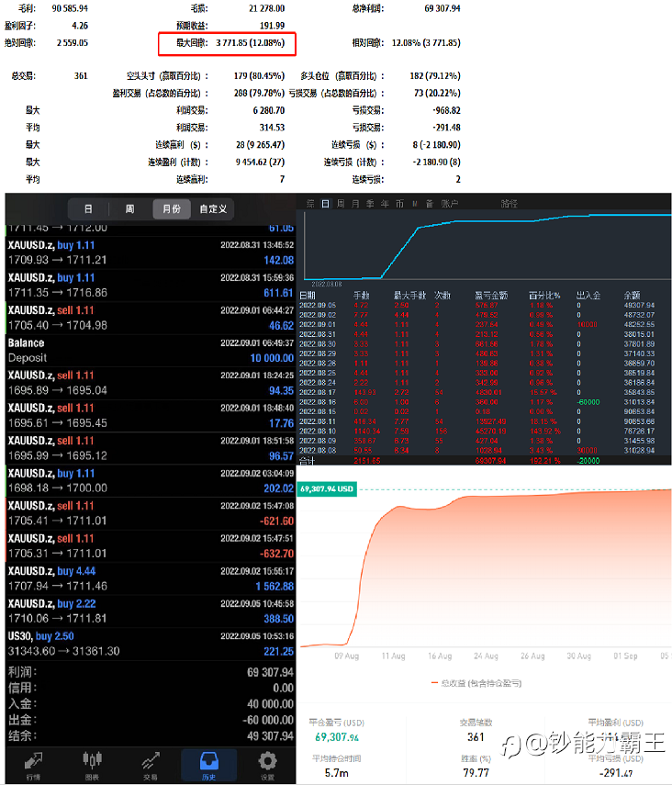Click the 胜率 (%) 79.77 figure

point(476,773)
